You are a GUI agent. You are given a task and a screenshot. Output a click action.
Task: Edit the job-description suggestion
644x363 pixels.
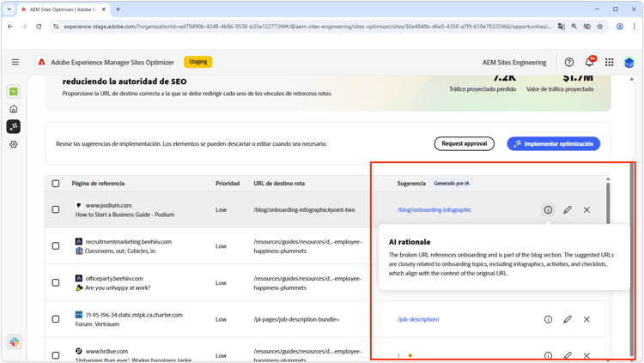568,319
